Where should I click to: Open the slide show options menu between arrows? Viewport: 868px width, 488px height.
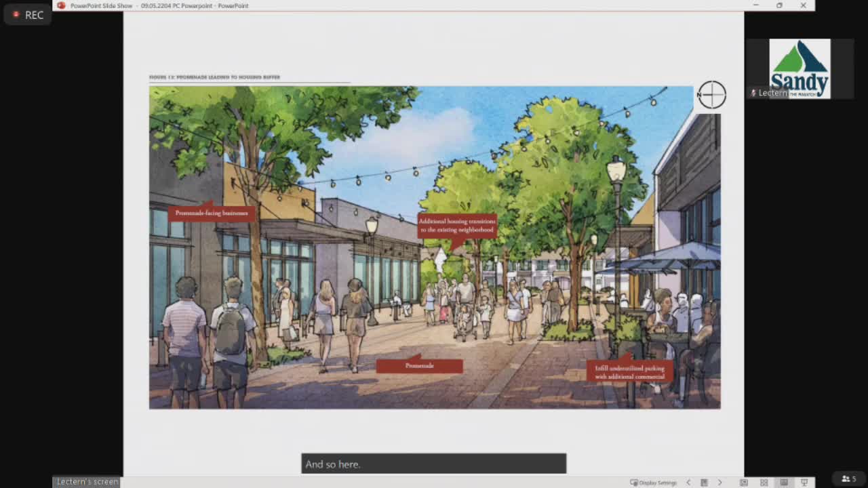point(704,482)
